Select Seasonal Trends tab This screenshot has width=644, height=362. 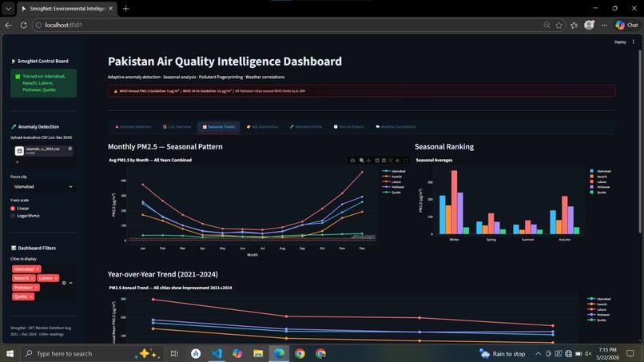218,127
